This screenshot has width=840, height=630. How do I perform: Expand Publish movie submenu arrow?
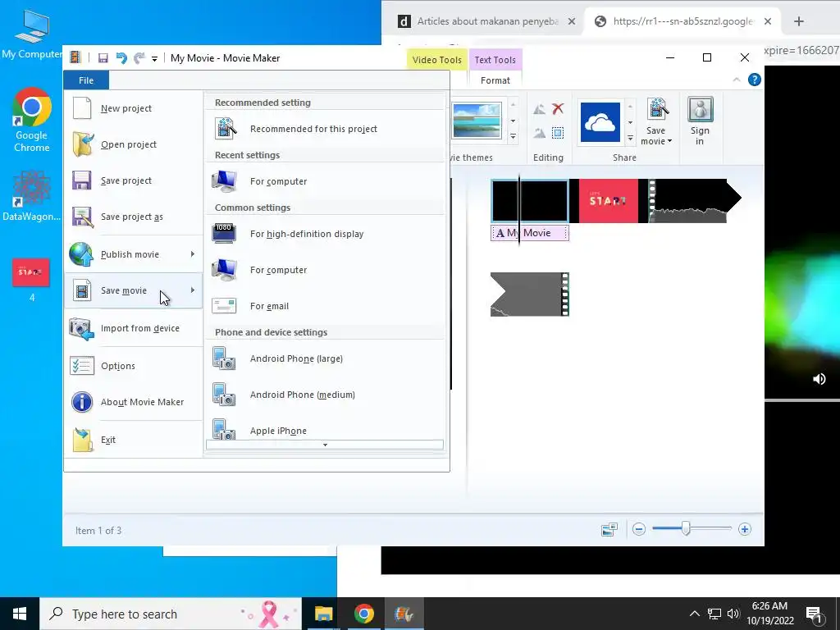[x=192, y=254]
